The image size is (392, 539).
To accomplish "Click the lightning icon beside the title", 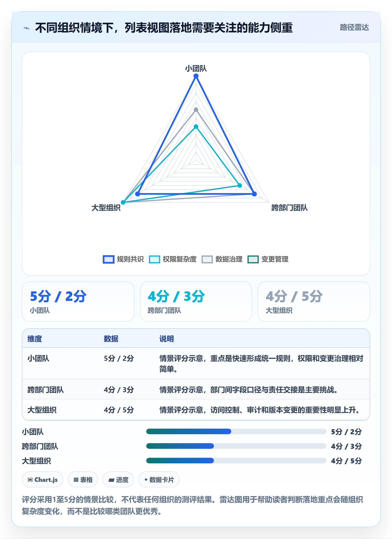I will click(27, 28).
